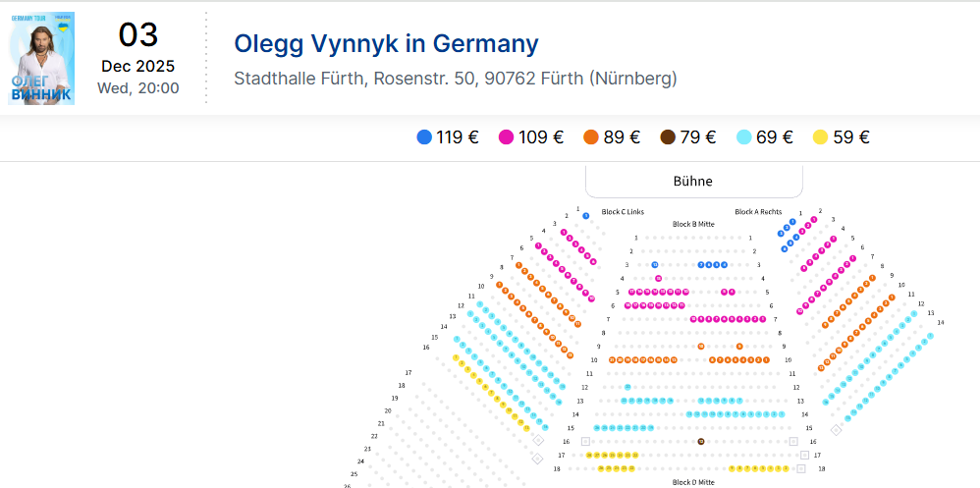Filter by the 59 € yellow price category
Screen dimensions: 980x488
coord(842,137)
